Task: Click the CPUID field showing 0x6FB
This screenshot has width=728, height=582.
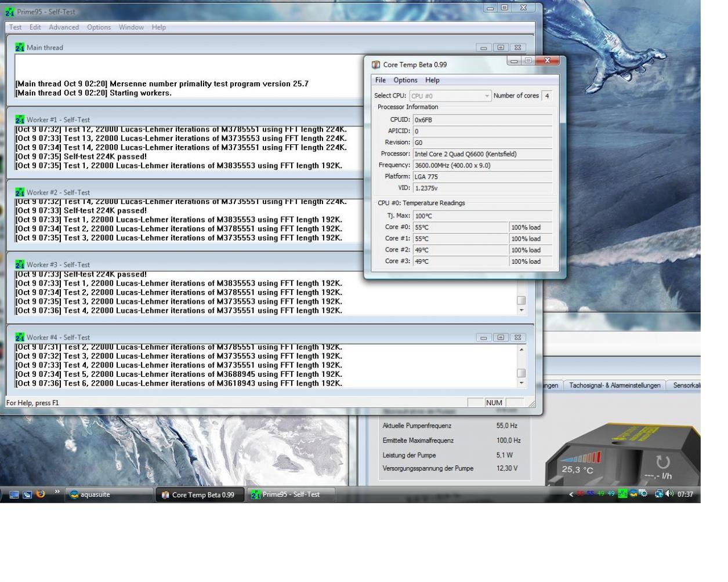Action: click(482, 119)
